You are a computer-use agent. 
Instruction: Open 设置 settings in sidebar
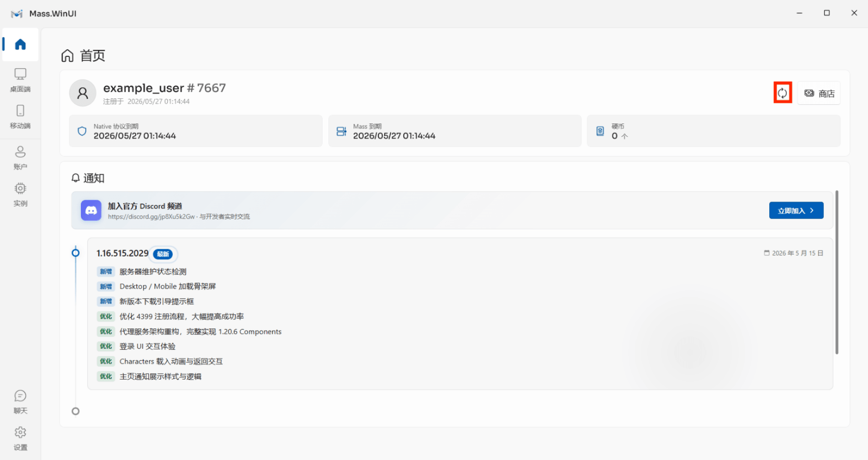coord(20,439)
